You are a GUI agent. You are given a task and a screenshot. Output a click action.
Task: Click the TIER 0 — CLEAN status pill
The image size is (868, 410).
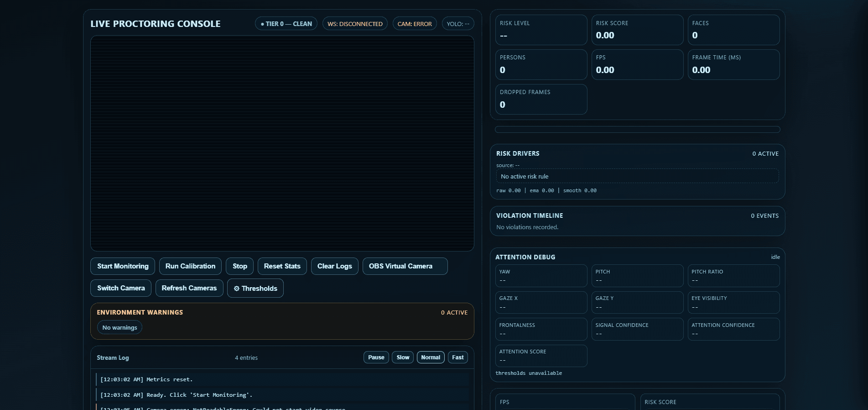pos(286,24)
